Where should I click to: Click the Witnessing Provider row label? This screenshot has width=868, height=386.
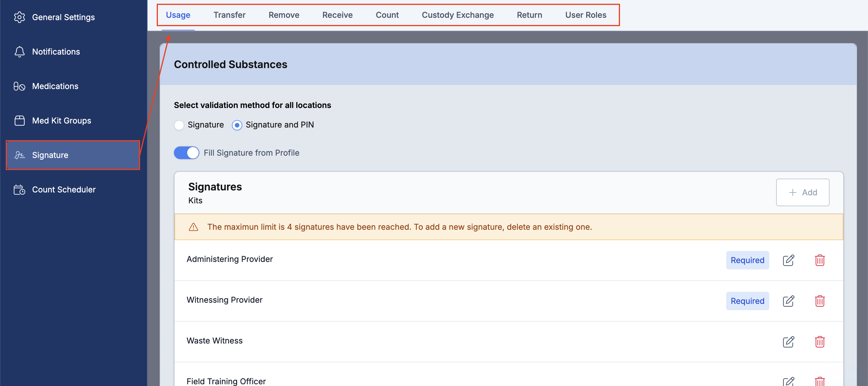[224, 300]
